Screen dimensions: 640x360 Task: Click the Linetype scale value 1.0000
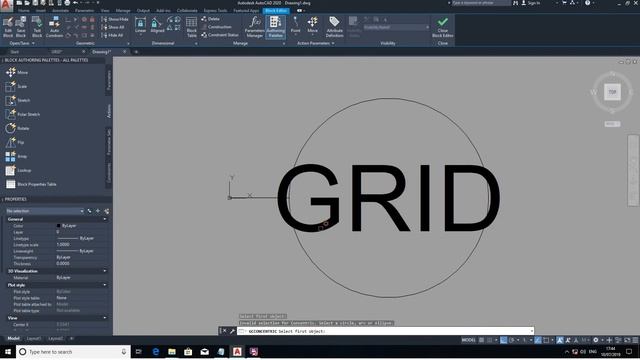[x=63, y=244]
